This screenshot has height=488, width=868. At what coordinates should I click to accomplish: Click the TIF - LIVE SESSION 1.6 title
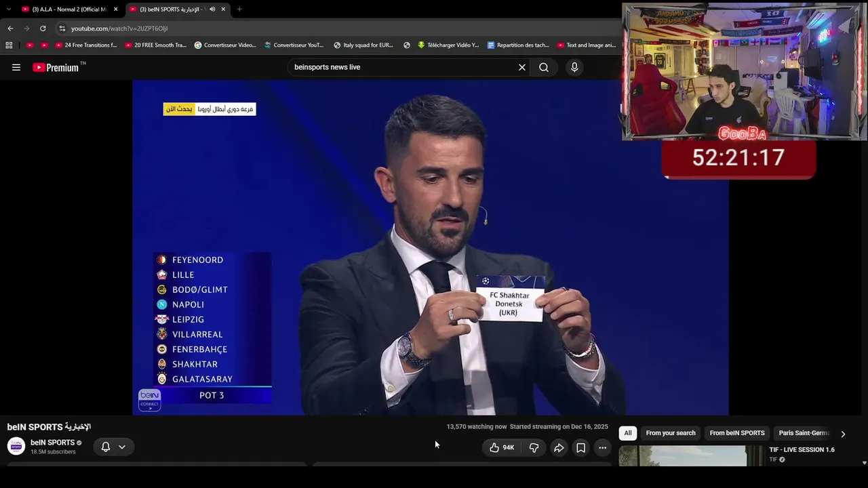click(802, 450)
